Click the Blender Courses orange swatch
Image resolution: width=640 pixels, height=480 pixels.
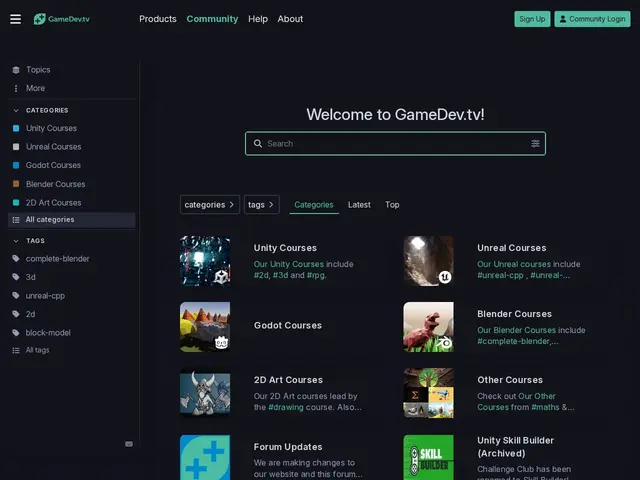(x=16, y=184)
